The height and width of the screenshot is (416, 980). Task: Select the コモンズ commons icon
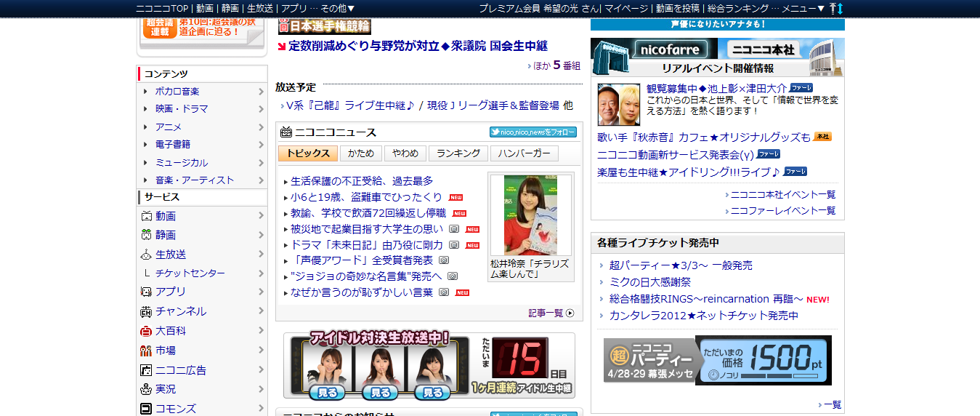pyautogui.click(x=146, y=409)
